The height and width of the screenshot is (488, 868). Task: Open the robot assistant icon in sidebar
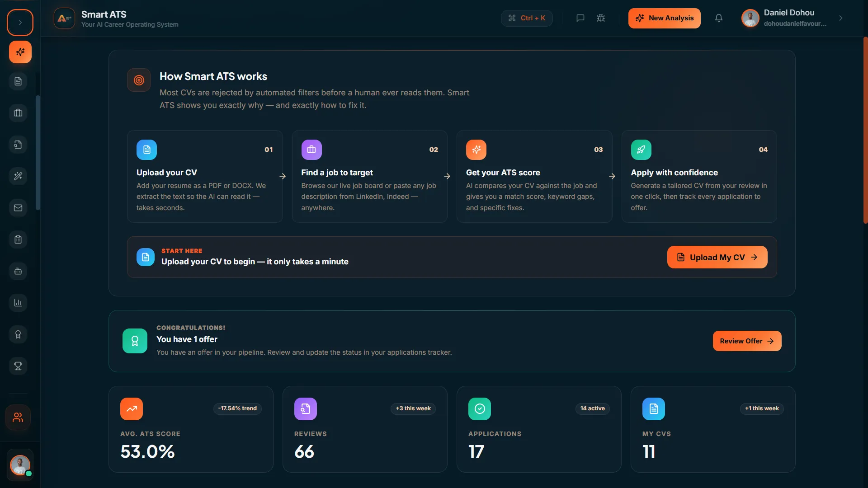coord(18,271)
